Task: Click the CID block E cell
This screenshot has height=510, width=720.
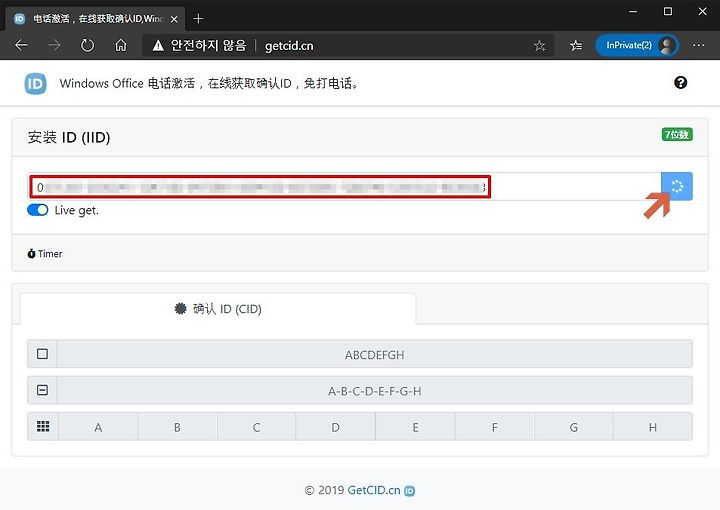Action: click(415, 427)
